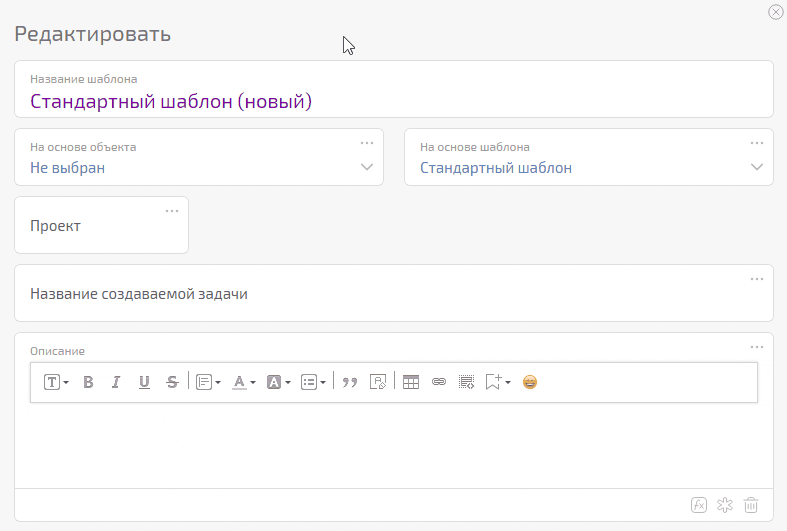
Task: Close the Редактировать dialog
Action: 775,12
